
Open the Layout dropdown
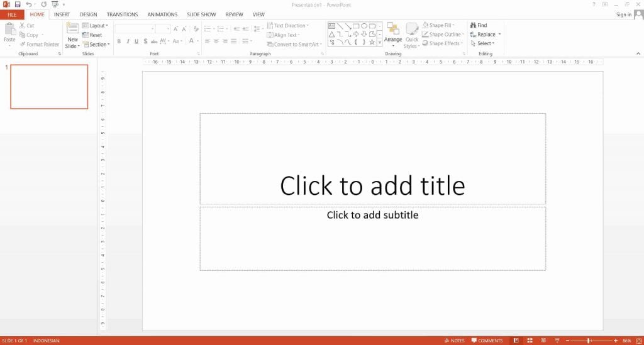click(96, 25)
